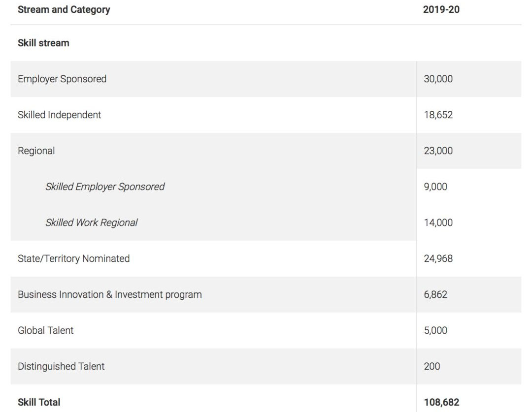Click the "Stream and Category" column header
532x412 pixels.
tap(64, 9)
